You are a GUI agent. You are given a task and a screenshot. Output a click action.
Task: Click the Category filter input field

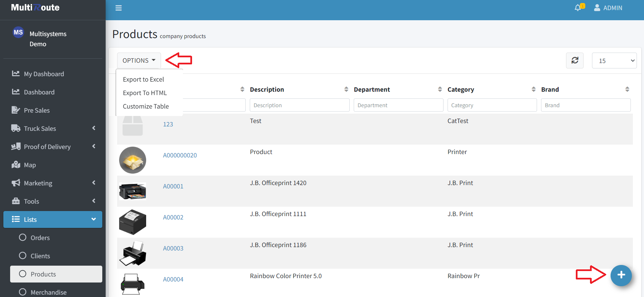tap(492, 105)
